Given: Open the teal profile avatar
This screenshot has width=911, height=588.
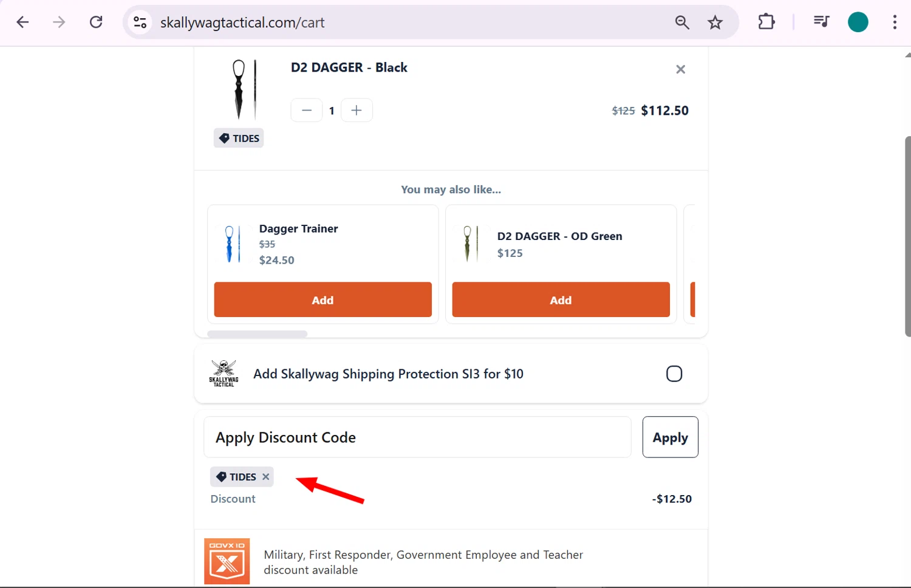Looking at the screenshot, I should [858, 22].
